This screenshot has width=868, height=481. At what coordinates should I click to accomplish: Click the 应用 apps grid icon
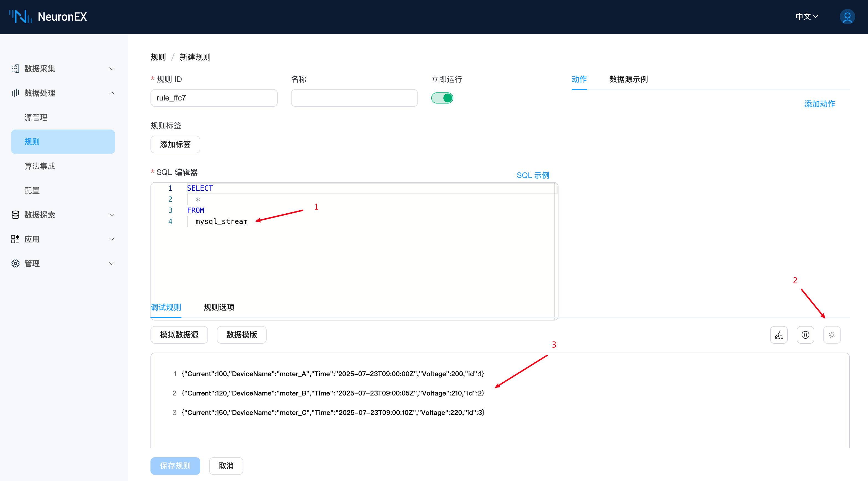(x=15, y=239)
